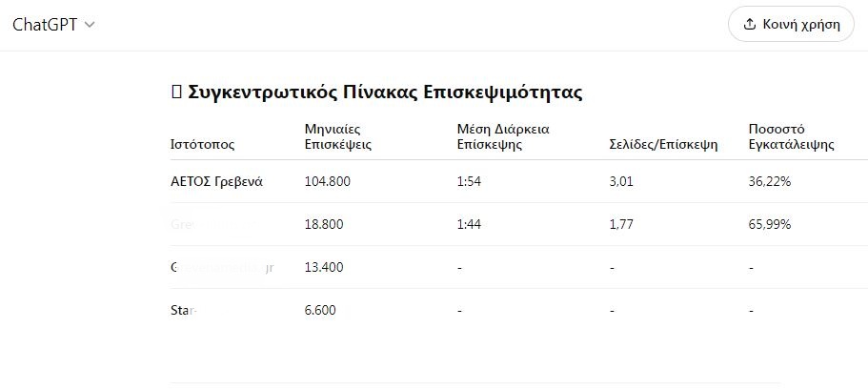Click the ChatGPT title label
Screen dimensions: 868x390
click(45, 25)
